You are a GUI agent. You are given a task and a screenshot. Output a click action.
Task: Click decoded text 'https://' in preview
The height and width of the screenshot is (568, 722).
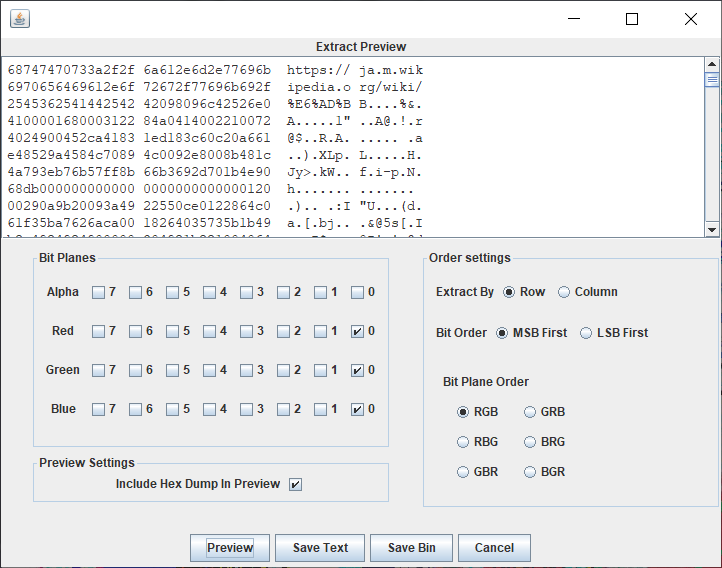point(319,70)
